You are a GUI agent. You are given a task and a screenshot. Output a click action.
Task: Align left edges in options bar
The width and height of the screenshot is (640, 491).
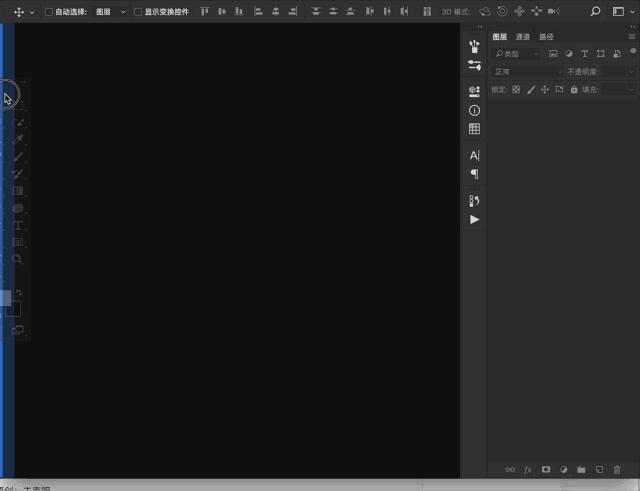coord(258,11)
